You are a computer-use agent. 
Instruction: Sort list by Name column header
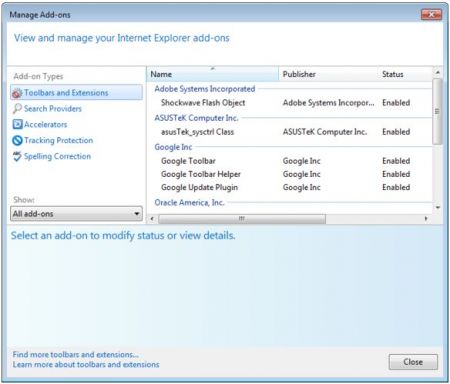pyautogui.click(x=212, y=74)
